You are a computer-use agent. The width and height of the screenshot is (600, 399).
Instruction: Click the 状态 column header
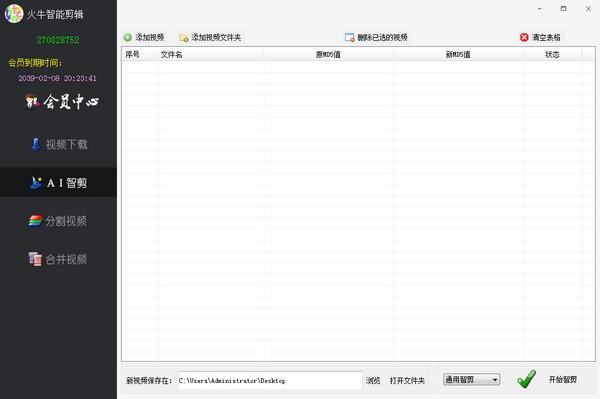coord(552,55)
